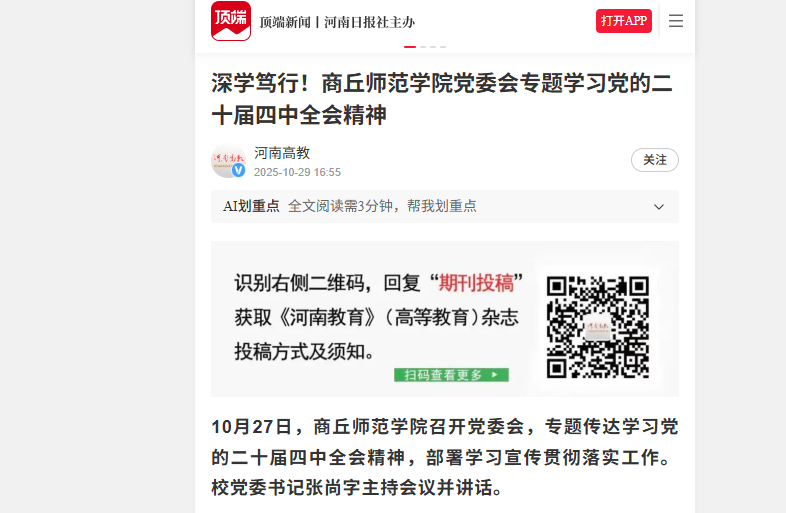Click the 期刊投稿 promo banner image

(x=445, y=319)
